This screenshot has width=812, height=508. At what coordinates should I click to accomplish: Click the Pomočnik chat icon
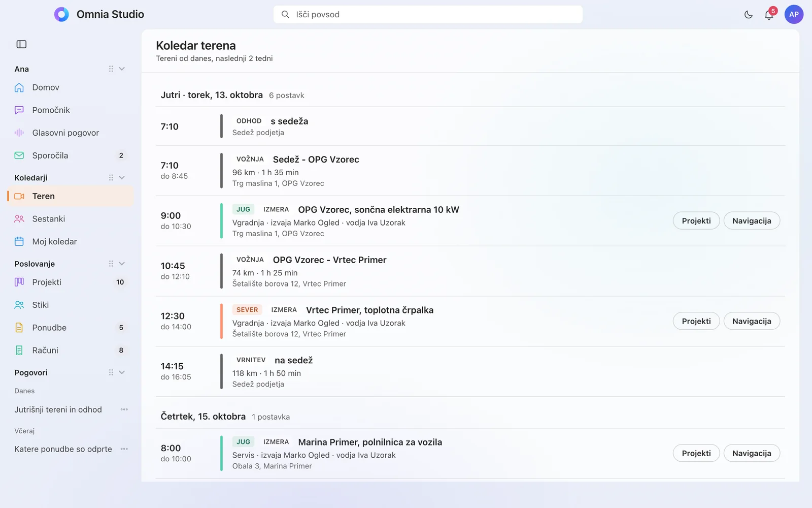19,110
